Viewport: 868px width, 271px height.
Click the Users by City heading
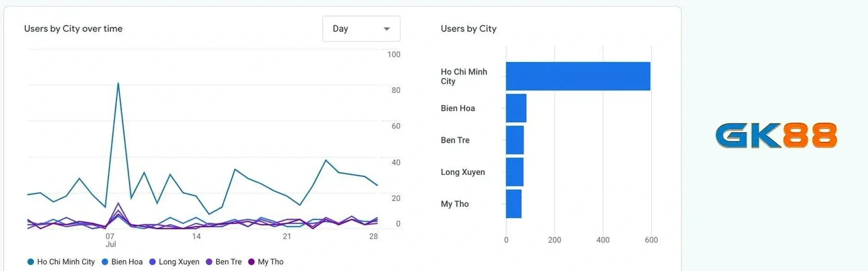pos(468,29)
